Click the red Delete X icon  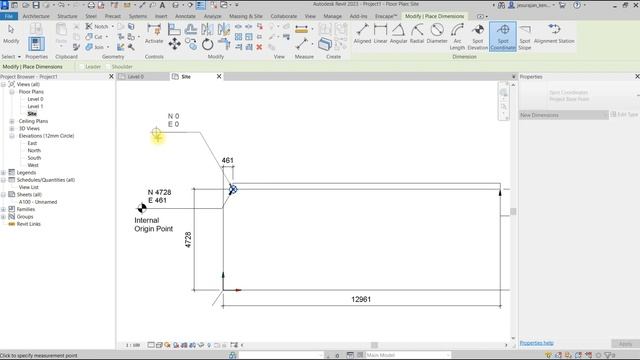pyautogui.click(x=259, y=47)
